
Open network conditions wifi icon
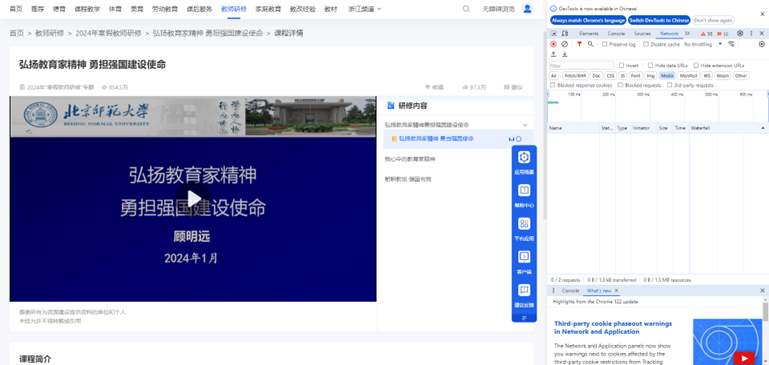tap(731, 44)
